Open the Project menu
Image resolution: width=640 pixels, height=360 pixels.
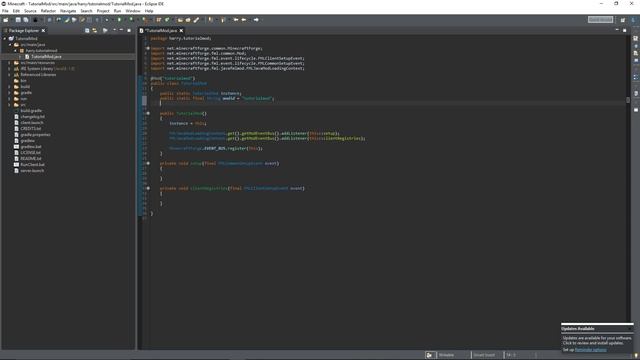(x=103, y=11)
